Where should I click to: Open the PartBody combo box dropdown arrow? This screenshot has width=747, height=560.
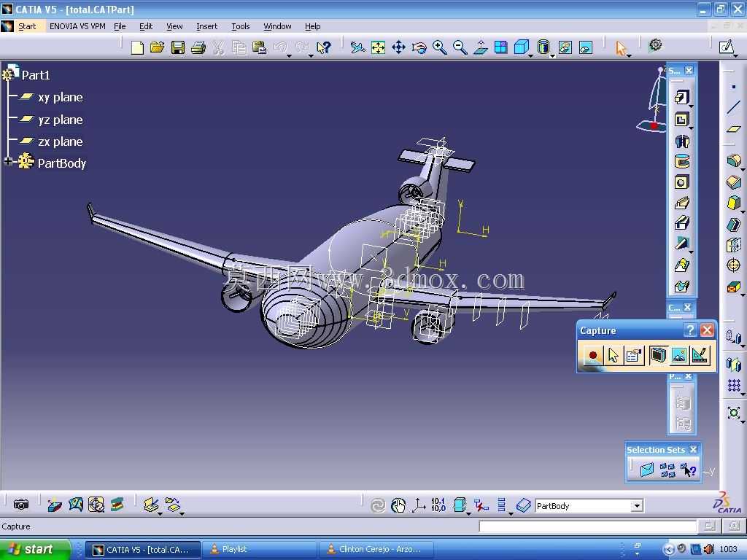click(637, 506)
